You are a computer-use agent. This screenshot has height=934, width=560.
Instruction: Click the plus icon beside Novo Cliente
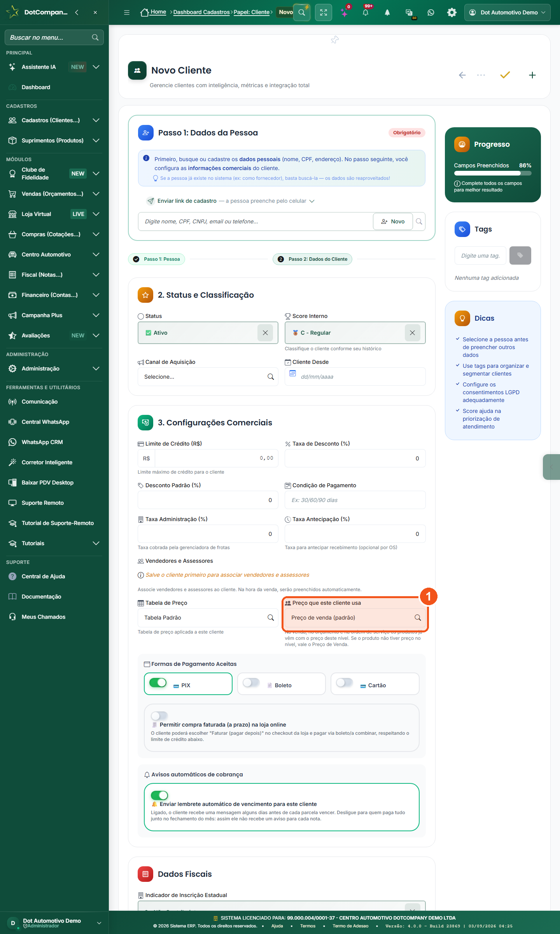tap(532, 75)
